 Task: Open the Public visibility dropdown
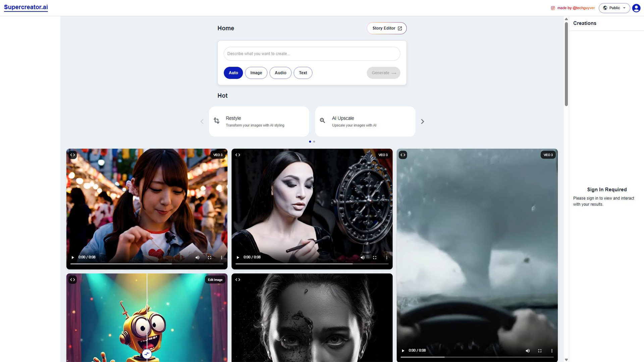pyautogui.click(x=614, y=8)
